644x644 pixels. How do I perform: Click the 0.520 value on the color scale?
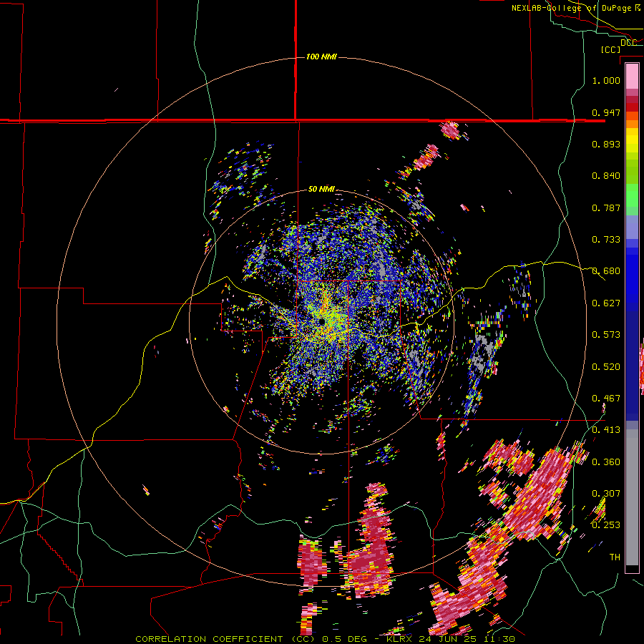point(606,367)
